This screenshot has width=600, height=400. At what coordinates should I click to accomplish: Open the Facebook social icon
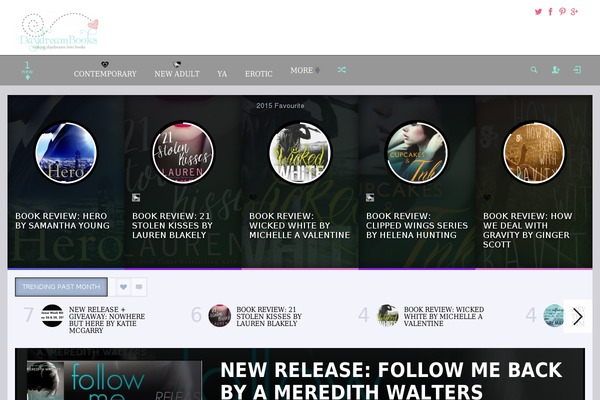point(550,11)
